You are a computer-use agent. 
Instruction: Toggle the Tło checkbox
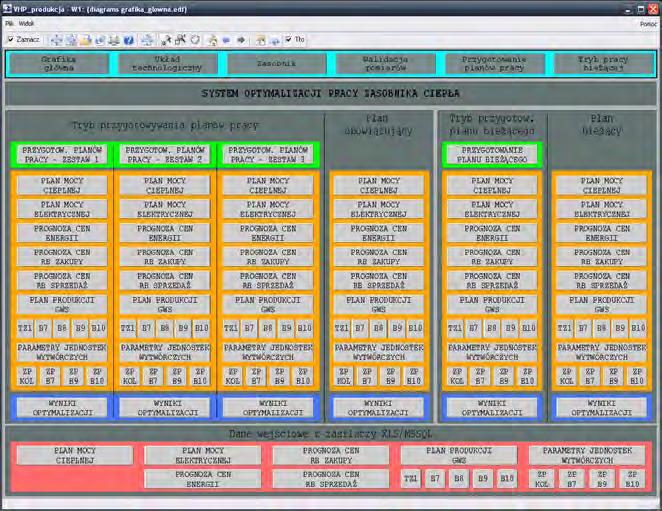288,39
